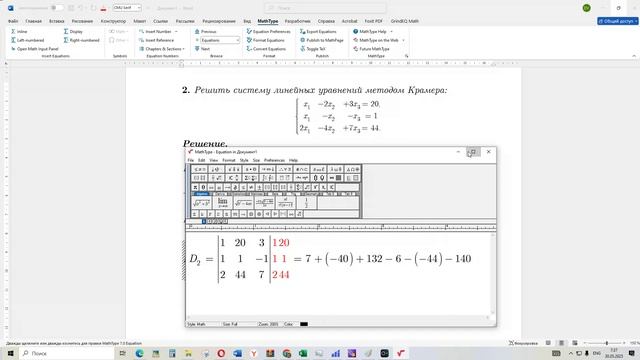This screenshot has height=360, width=640.
Task: Open the Size menu in MathType window
Action: click(256, 160)
